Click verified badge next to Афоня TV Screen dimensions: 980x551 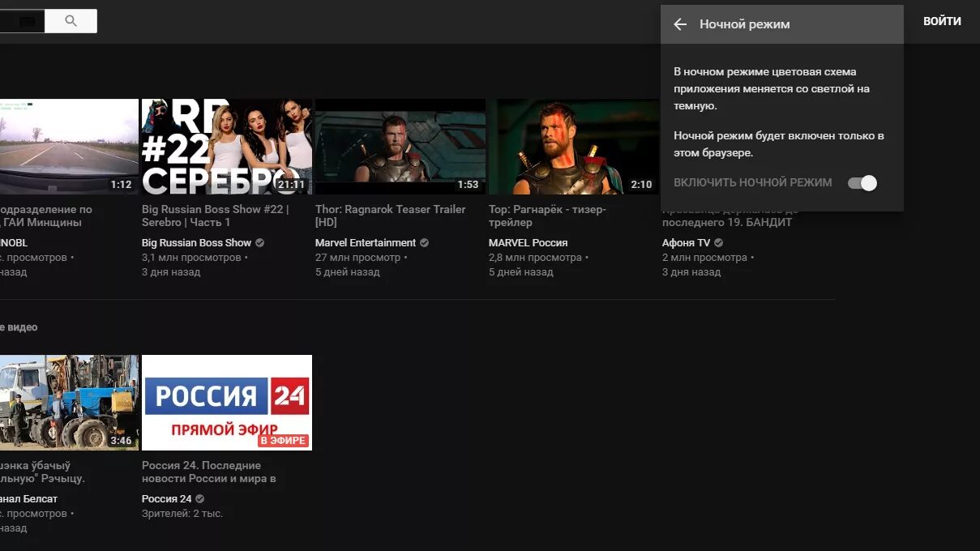(718, 243)
